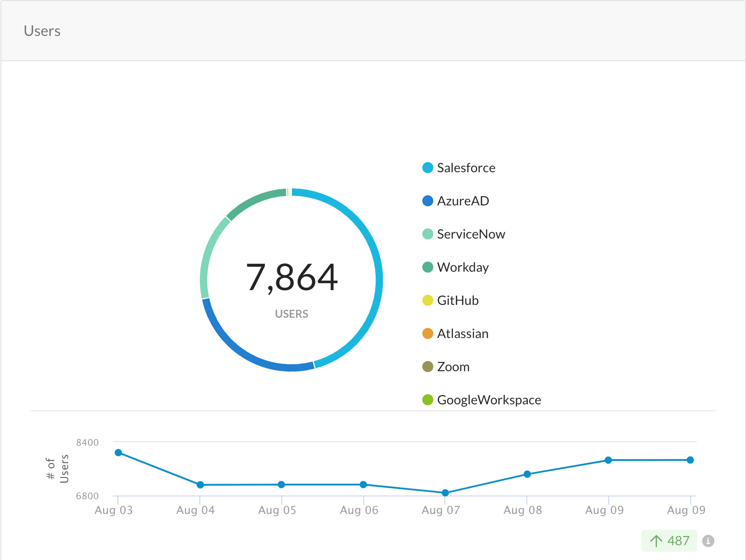746x560 pixels.
Task: Select the Salesforce legend label
Action: coord(466,168)
